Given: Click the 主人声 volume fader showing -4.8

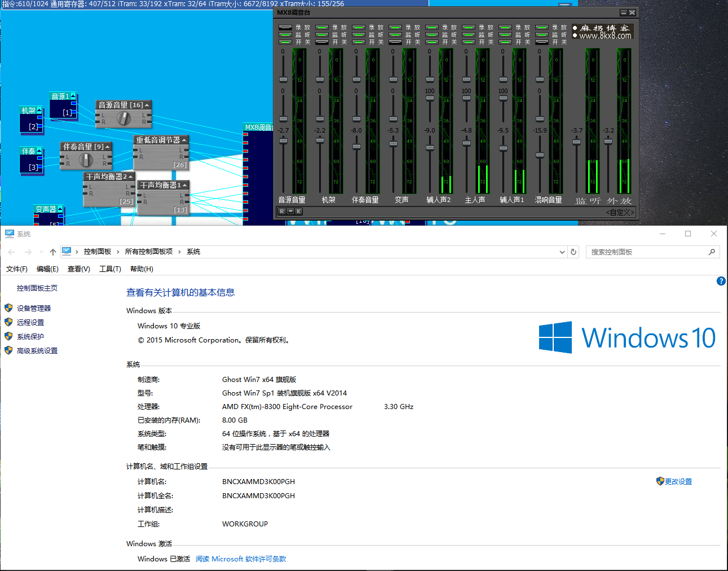Looking at the screenshot, I should pyautogui.click(x=466, y=143).
